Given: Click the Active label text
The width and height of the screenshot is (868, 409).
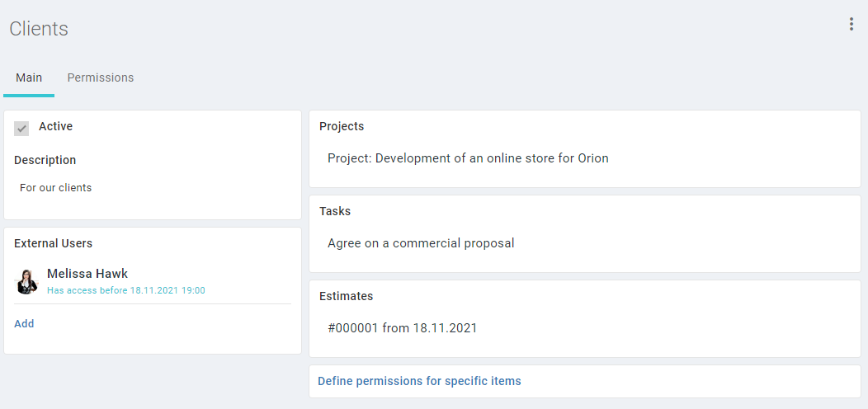Looking at the screenshot, I should click(55, 127).
